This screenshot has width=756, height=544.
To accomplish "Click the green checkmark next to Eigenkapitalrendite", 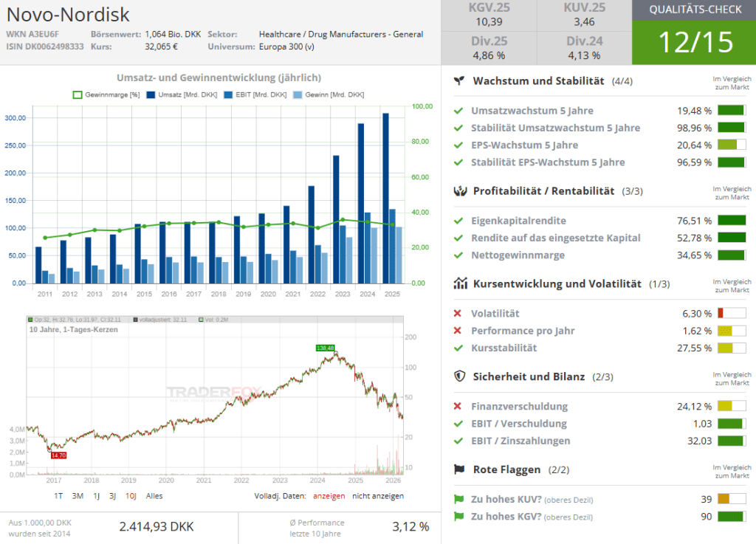I will 458,221.
